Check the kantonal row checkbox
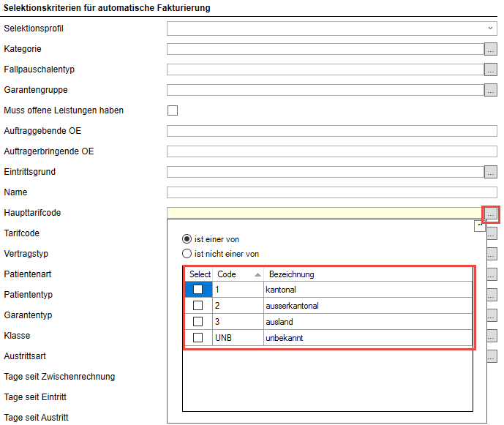Image resolution: width=504 pixels, height=425 pixels. point(198,290)
